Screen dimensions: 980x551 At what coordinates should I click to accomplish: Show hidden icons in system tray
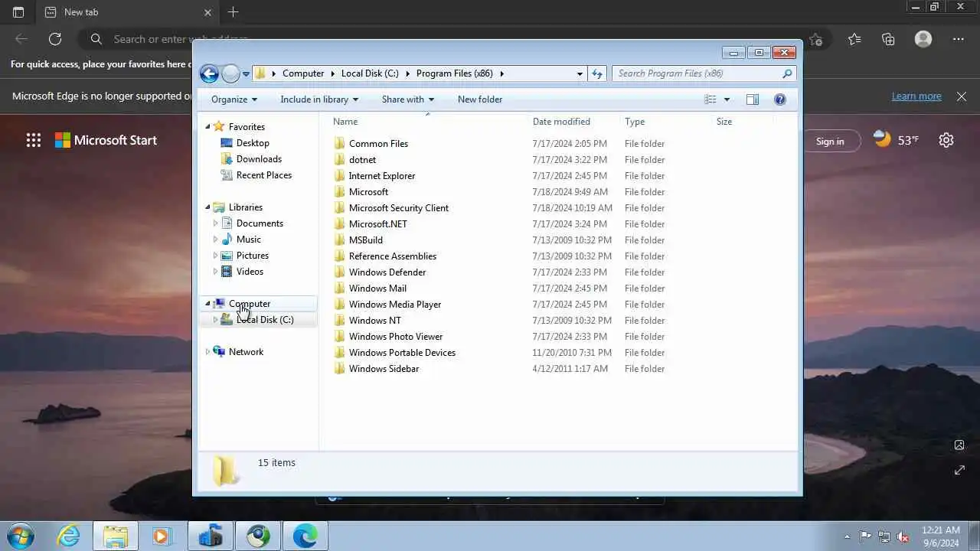click(847, 536)
